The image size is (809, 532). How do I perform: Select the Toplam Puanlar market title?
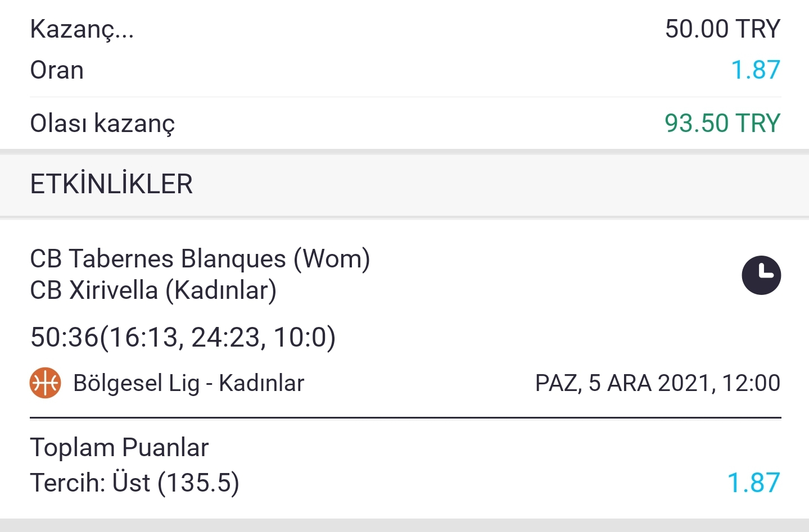pos(119,448)
